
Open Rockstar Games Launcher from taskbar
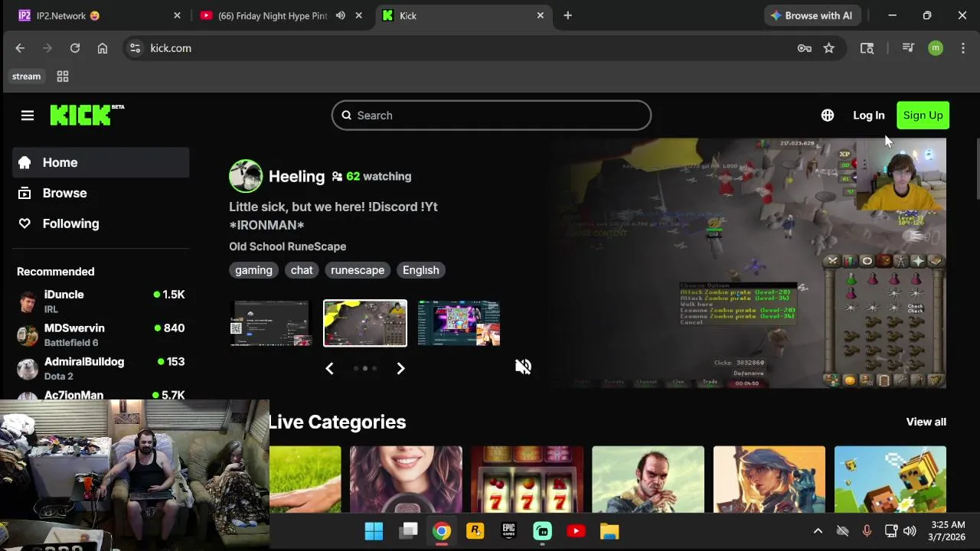coord(475,531)
